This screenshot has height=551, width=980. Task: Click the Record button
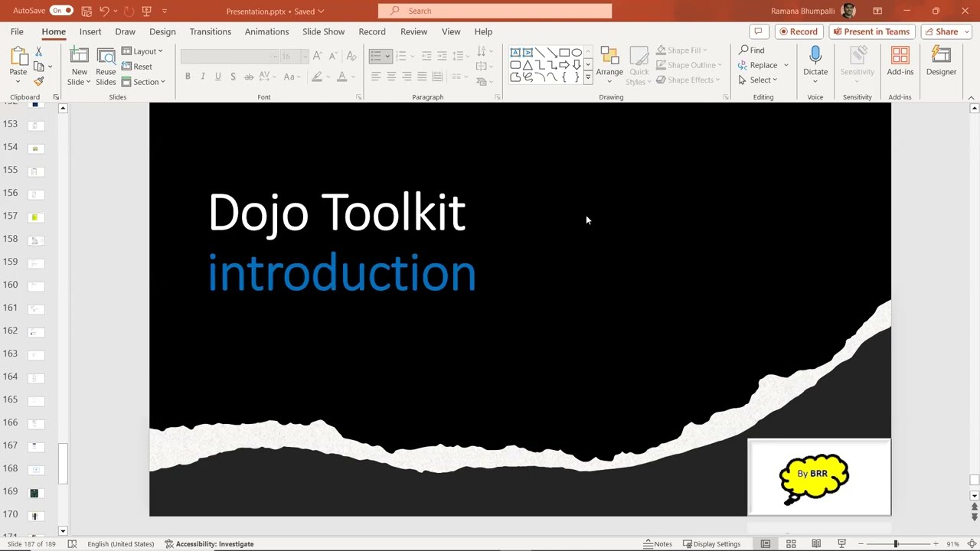click(x=799, y=31)
